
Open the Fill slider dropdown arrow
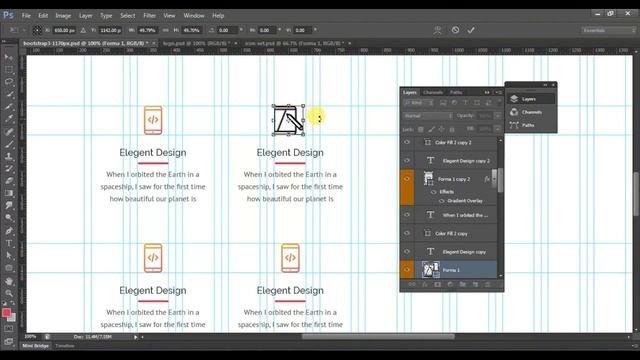click(497, 129)
